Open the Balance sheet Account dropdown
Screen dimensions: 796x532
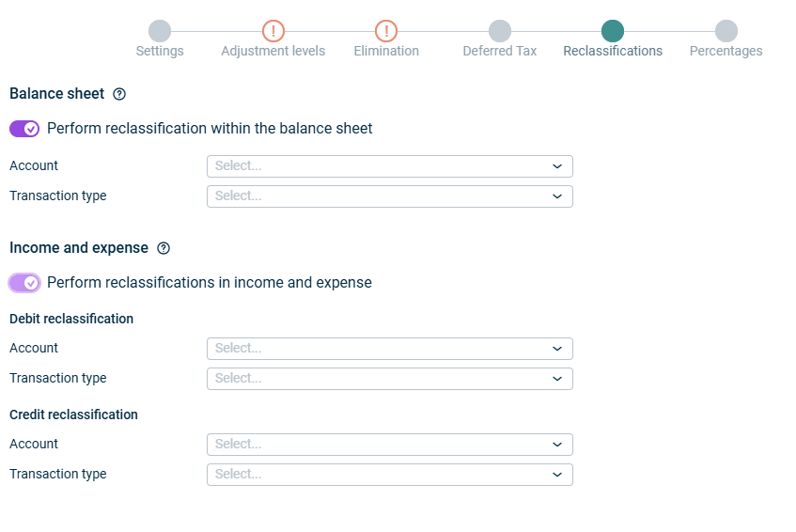389,166
